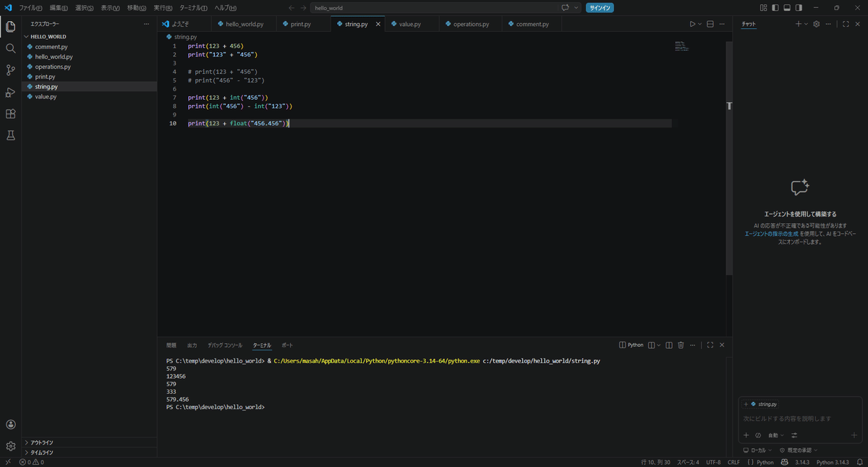This screenshot has width=868, height=467.
Task: Open the ターミナル(T) menu
Action: (x=193, y=8)
